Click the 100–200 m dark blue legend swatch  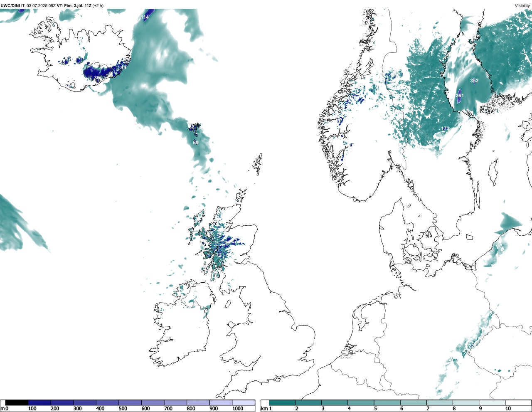tap(39, 402)
